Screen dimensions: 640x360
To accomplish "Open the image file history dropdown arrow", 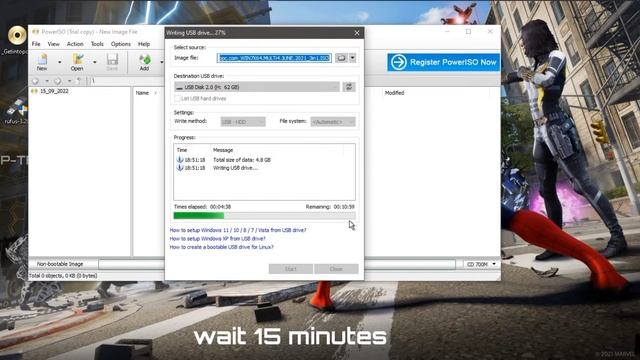I will (x=353, y=58).
